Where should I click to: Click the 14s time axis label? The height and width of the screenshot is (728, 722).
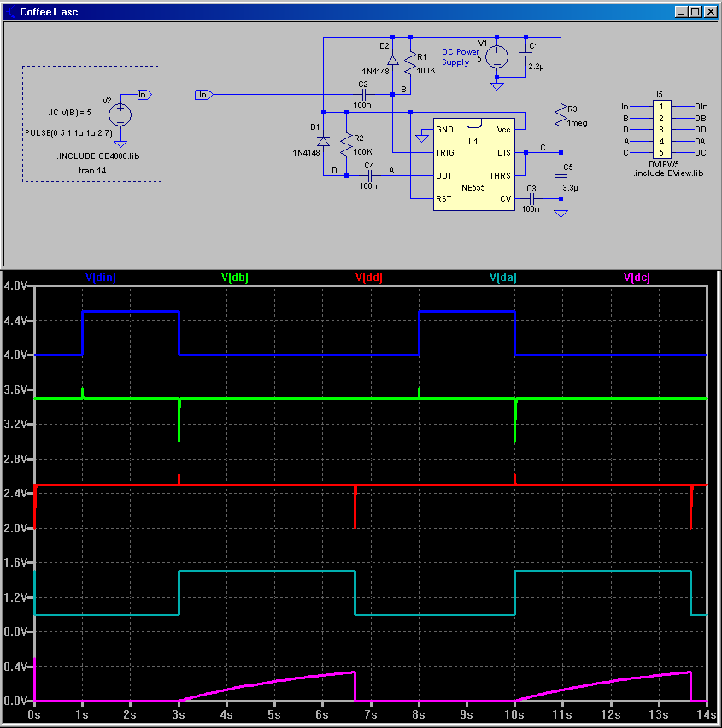click(706, 714)
